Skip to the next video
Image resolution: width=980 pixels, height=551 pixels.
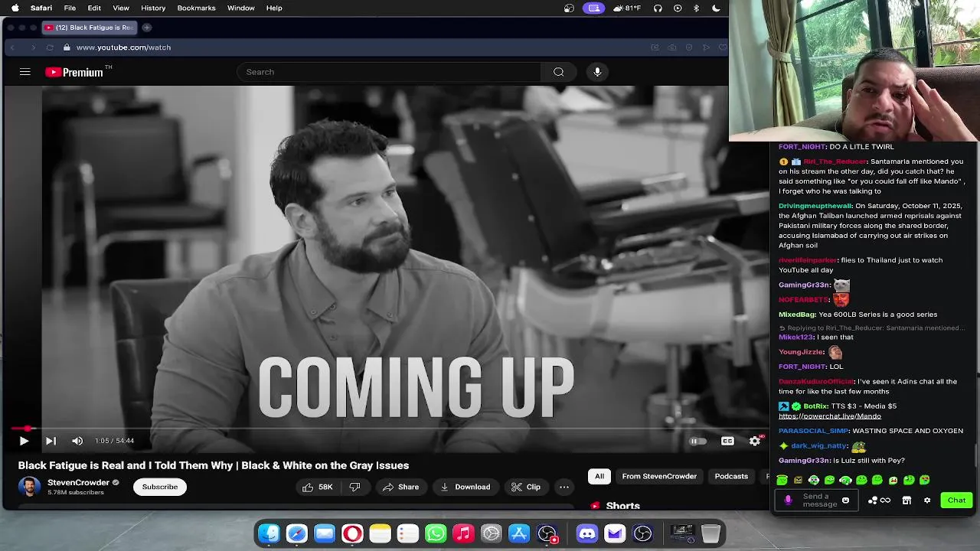[x=51, y=441]
